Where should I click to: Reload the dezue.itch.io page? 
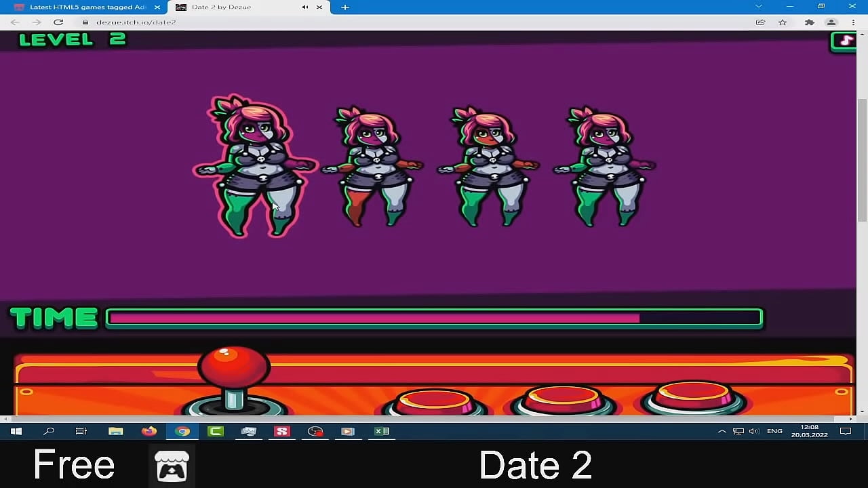point(58,22)
